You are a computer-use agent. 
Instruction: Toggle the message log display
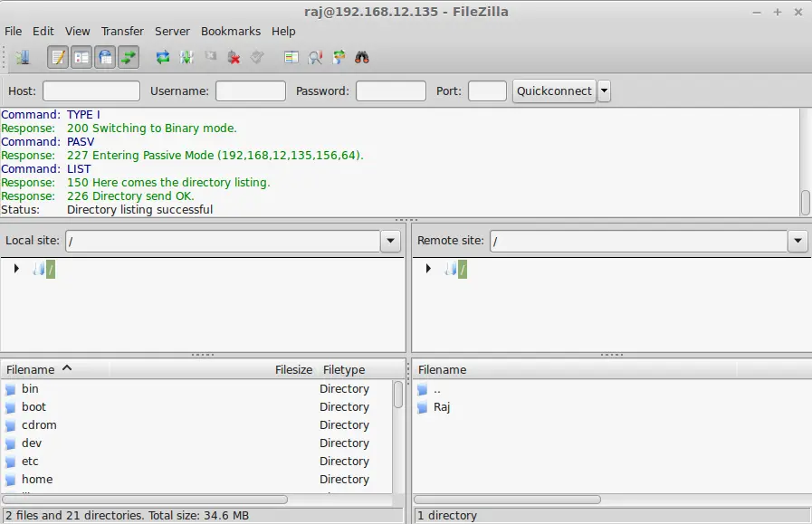[58, 57]
